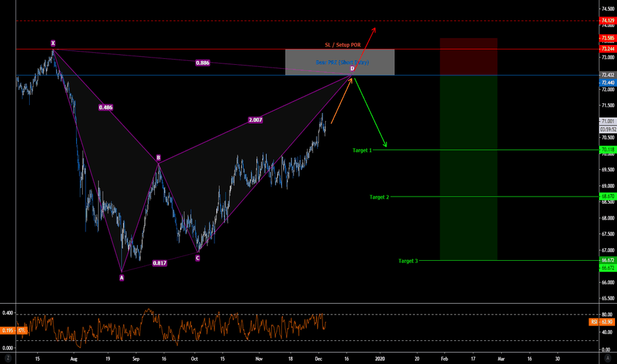Click the green 70.118 price label
This screenshot has width=617, height=364.
(607, 150)
